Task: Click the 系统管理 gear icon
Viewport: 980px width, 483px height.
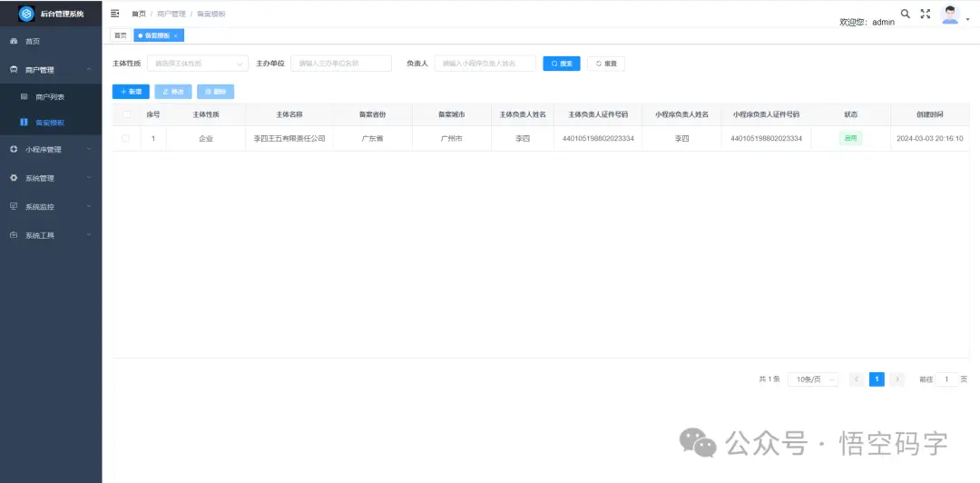Action: point(14,178)
